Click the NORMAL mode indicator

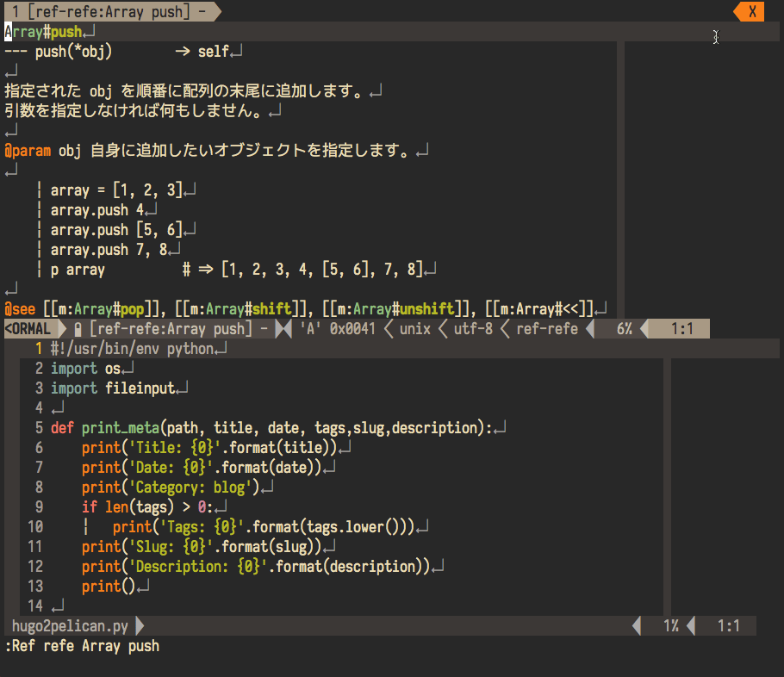point(28,329)
